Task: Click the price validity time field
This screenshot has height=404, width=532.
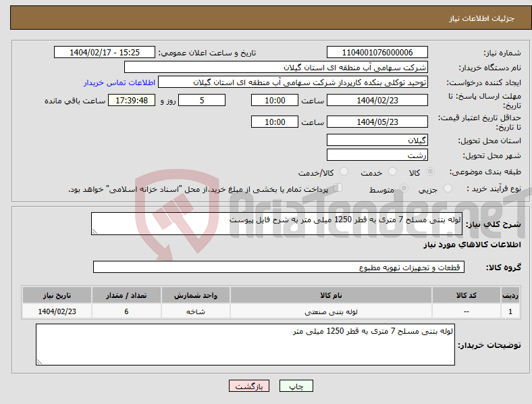Action: tap(275, 122)
